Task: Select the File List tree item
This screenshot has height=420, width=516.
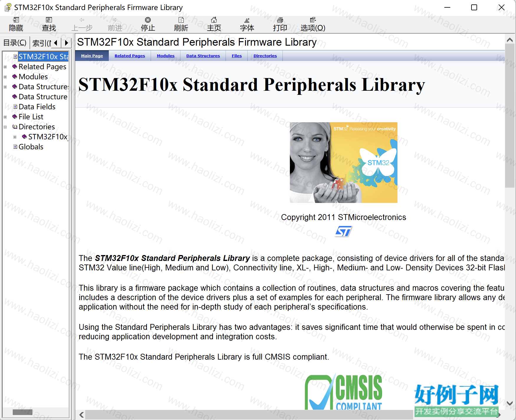Action: click(31, 117)
